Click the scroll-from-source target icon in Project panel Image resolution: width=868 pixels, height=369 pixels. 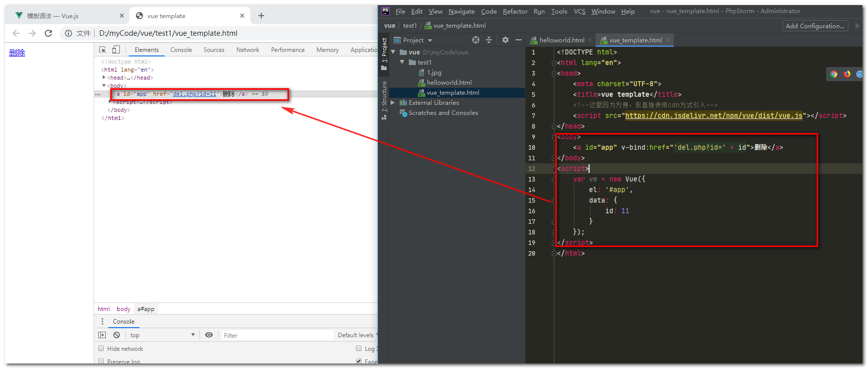coord(476,40)
